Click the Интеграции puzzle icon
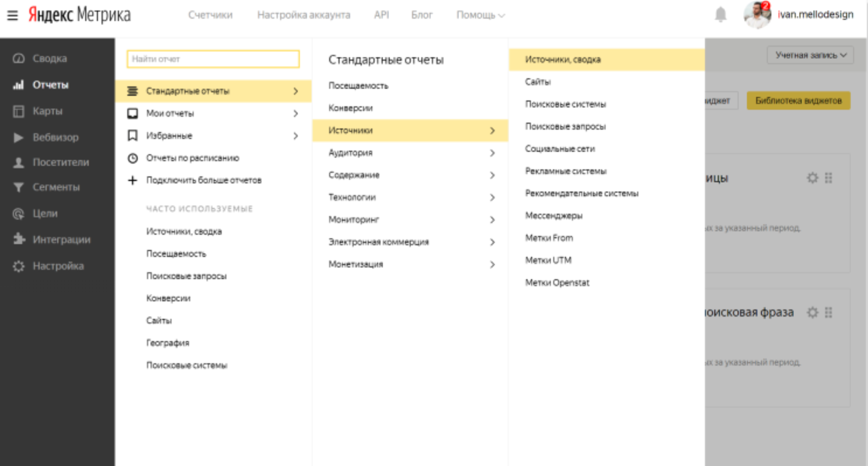The image size is (868, 466). 19,239
